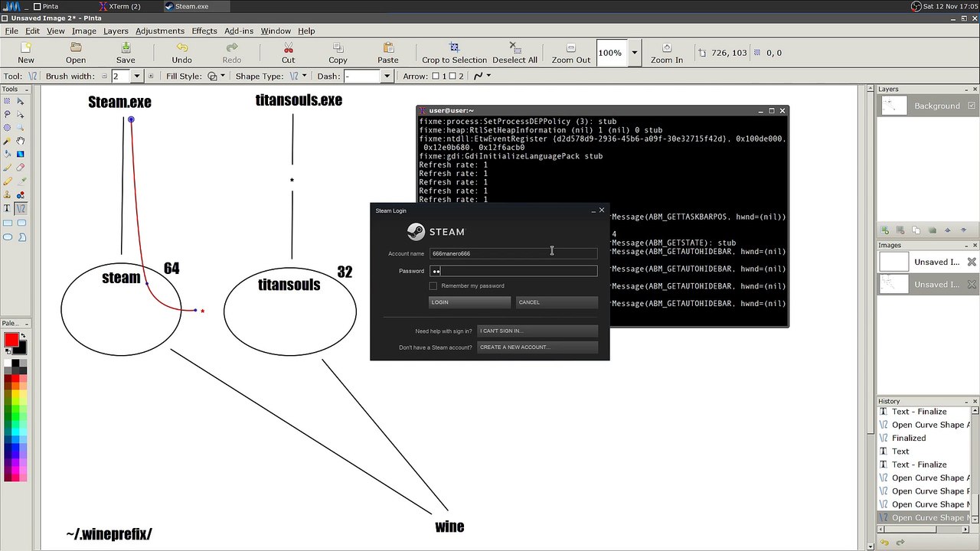Click Crop to Selection

[x=454, y=53]
